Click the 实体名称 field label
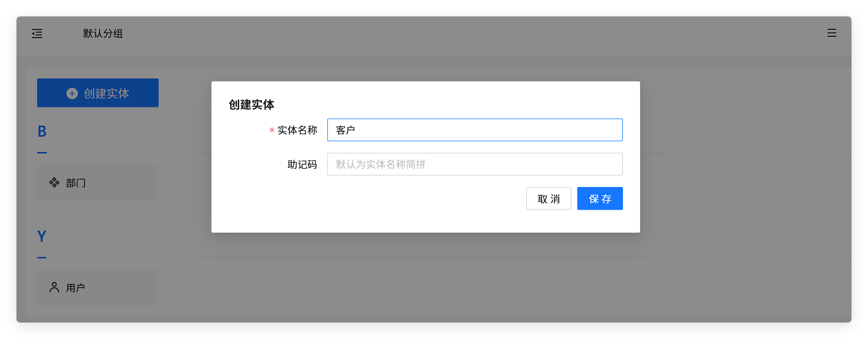This screenshot has height=339, width=868. pyautogui.click(x=297, y=130)
